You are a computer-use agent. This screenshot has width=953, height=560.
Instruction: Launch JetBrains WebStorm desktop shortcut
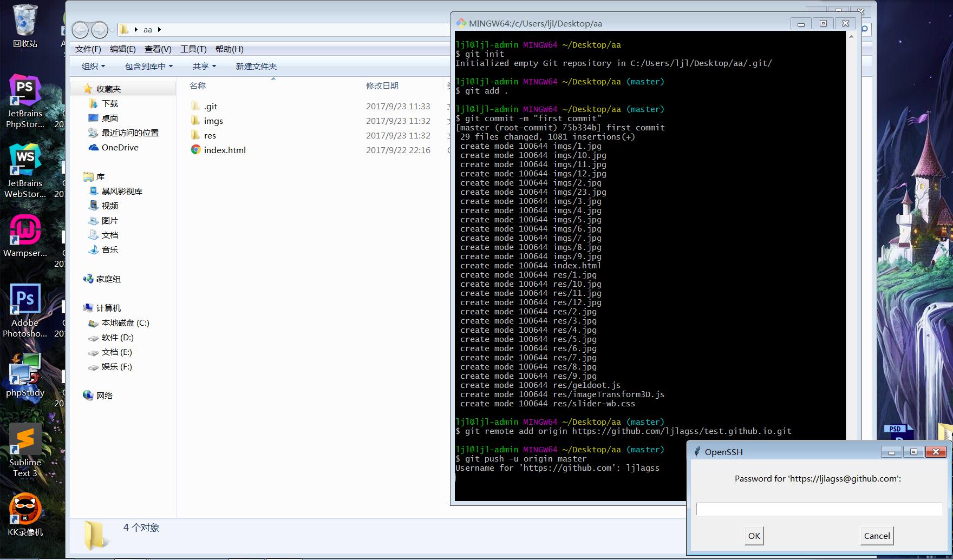click(x=25, y=171)
